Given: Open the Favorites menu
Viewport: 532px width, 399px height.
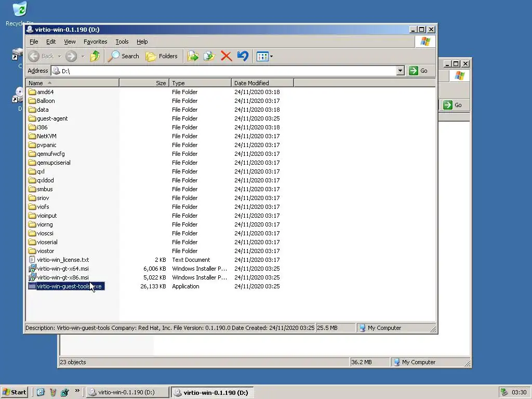Looking at the screenshot, I should click(96, 42).
